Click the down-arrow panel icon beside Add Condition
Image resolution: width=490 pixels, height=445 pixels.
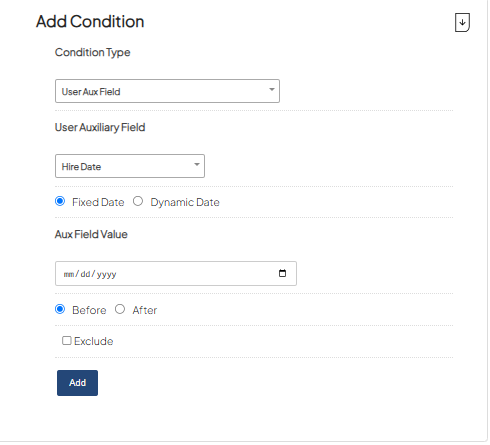tap(462, 23)
